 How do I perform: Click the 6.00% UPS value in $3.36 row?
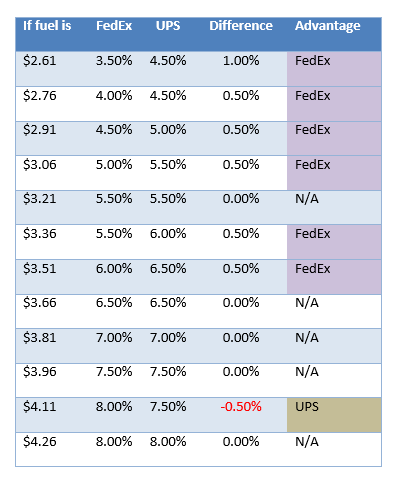(168, 234)
